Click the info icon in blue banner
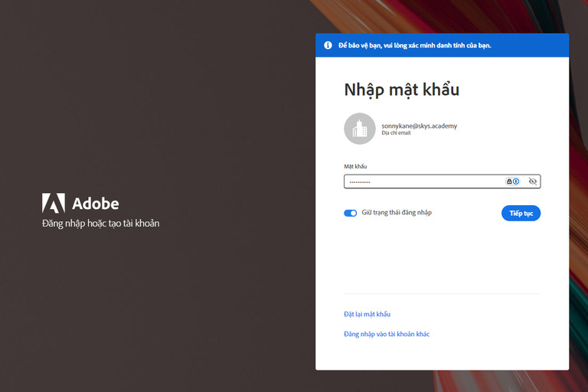Screen dimensions: 588x392 328,45
